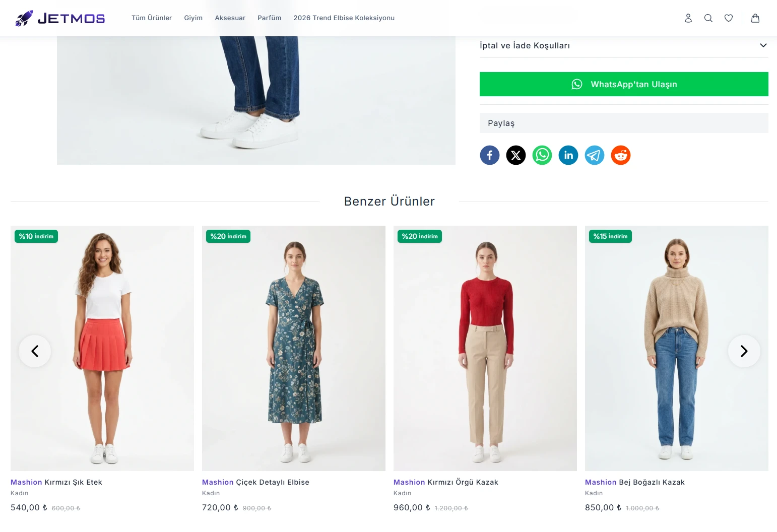Click the red pleated skirt product image

pos(102,348)
